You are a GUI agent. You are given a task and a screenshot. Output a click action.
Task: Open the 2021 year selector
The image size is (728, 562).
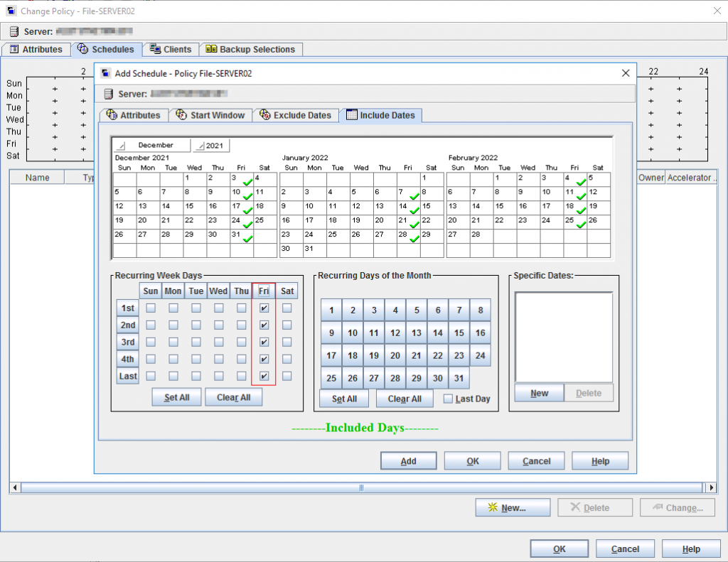coord(210,145)
